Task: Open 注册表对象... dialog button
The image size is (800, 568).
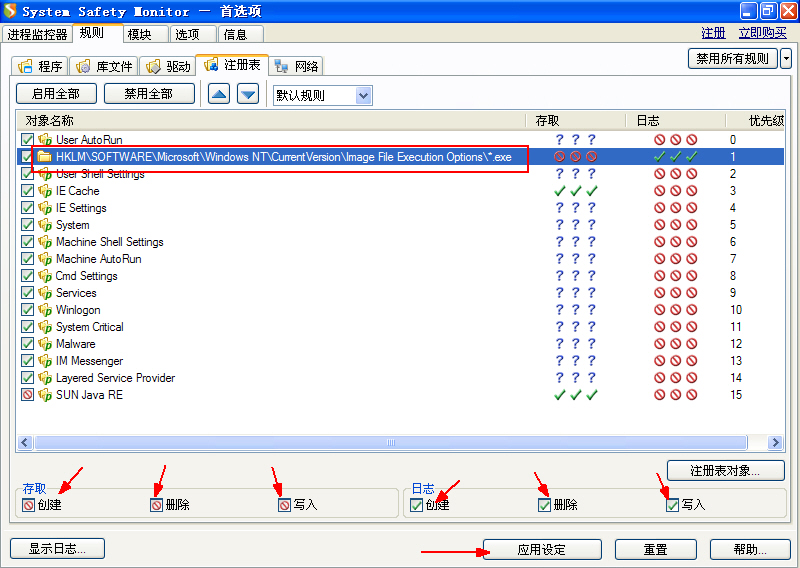Action: point(726,471)
